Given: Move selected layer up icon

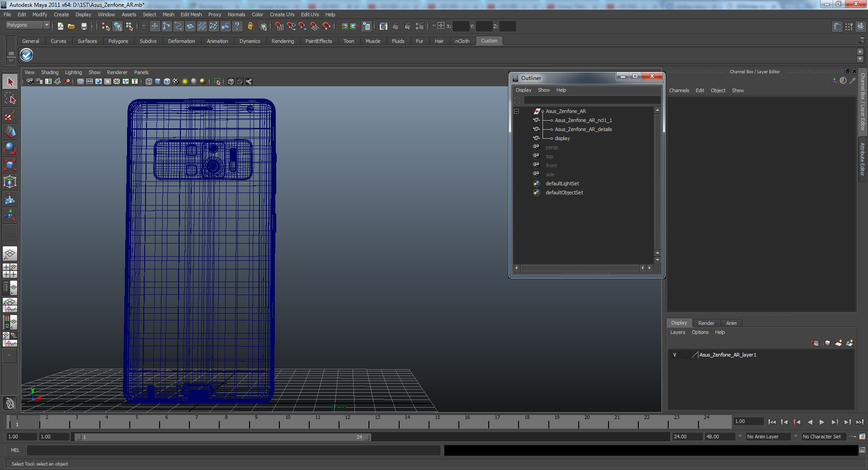Looking at the screenshot, I should click(x=816, y=343).
